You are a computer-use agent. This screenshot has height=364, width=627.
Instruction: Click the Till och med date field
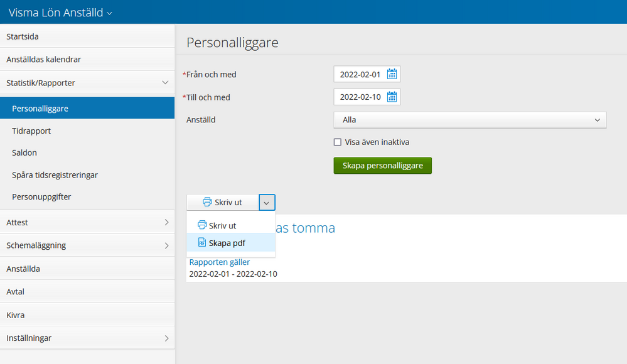[x=360, y=97]
